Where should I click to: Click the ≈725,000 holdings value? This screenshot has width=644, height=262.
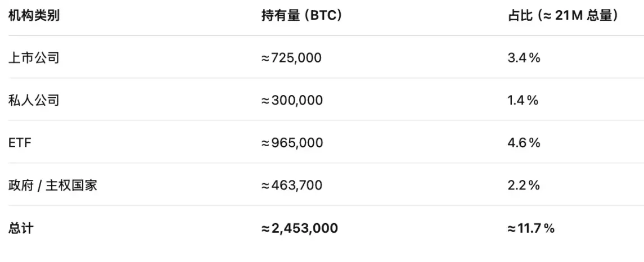(x=291, y=57)
